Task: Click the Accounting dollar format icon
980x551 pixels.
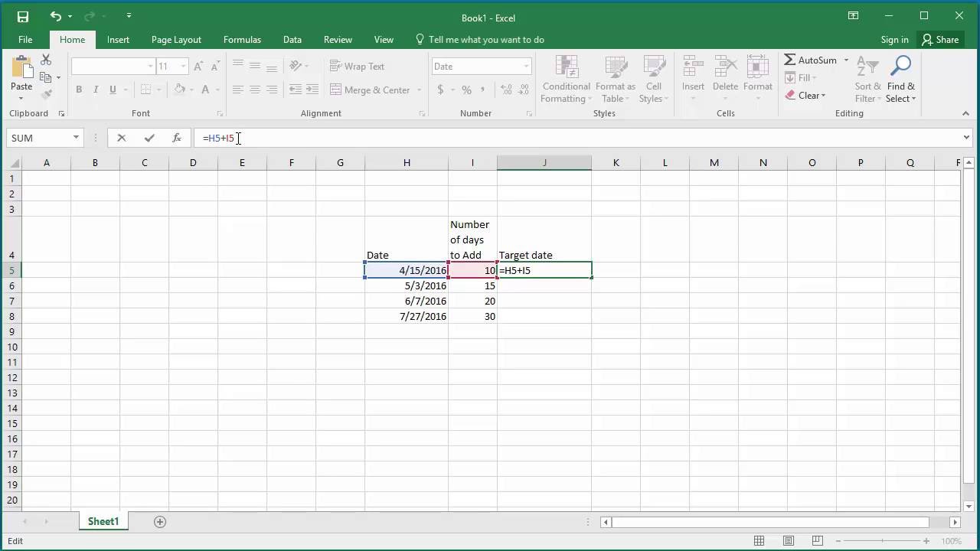Action: coord(440,90)
